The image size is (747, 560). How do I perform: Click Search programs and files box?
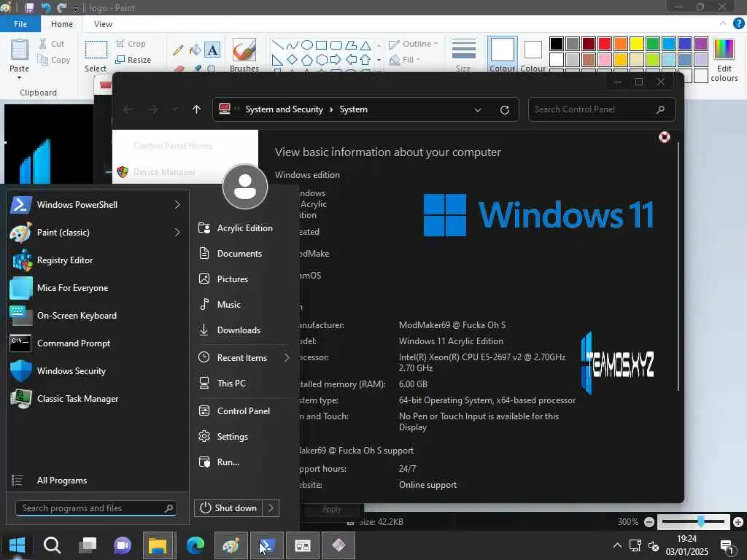tap(96, 508)
